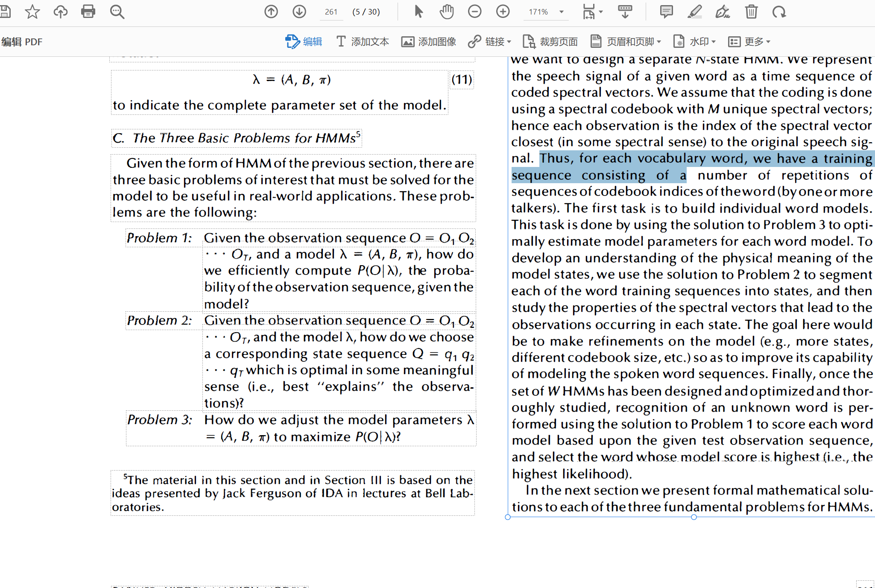Click the print icon
The image size is (875, 588).
click(88, 12)
